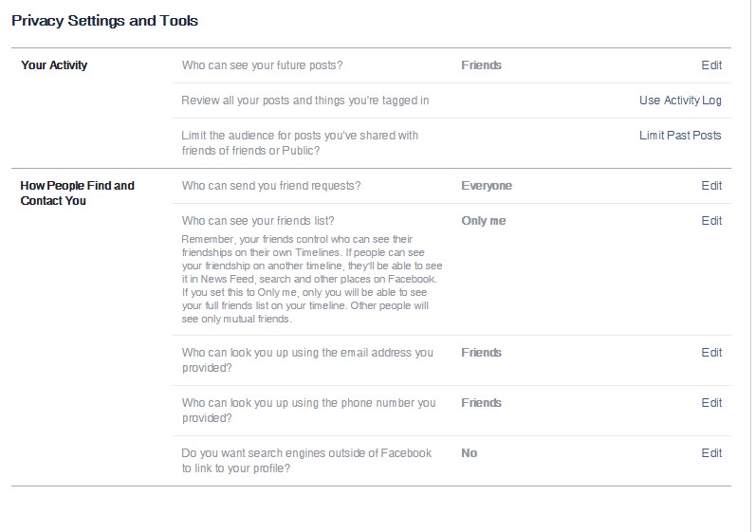Viewport: 756px width, 532px height.
Task: Select the "Who can send you friend requests?" question
Action: (271, 186)
